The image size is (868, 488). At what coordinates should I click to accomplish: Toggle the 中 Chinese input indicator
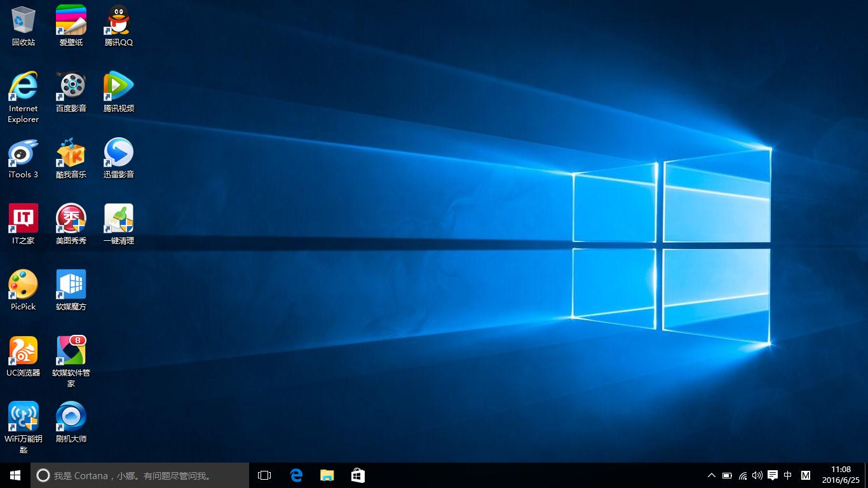pyautogui.click(x=787, y=475)
